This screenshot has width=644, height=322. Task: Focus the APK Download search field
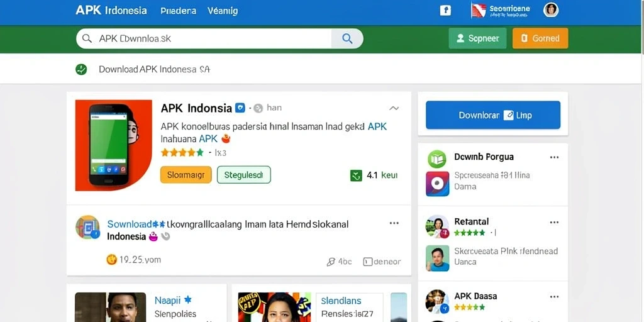click(x=204, y=38)
